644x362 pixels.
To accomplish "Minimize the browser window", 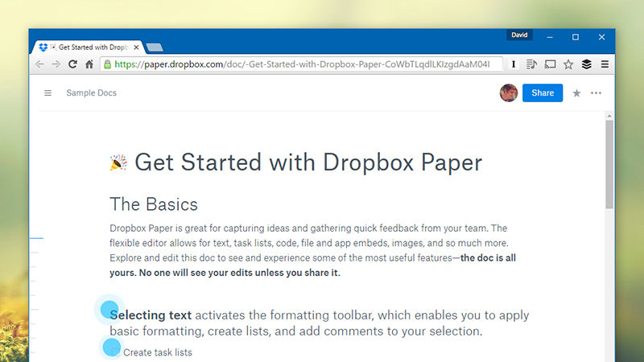I will (550, 37).
